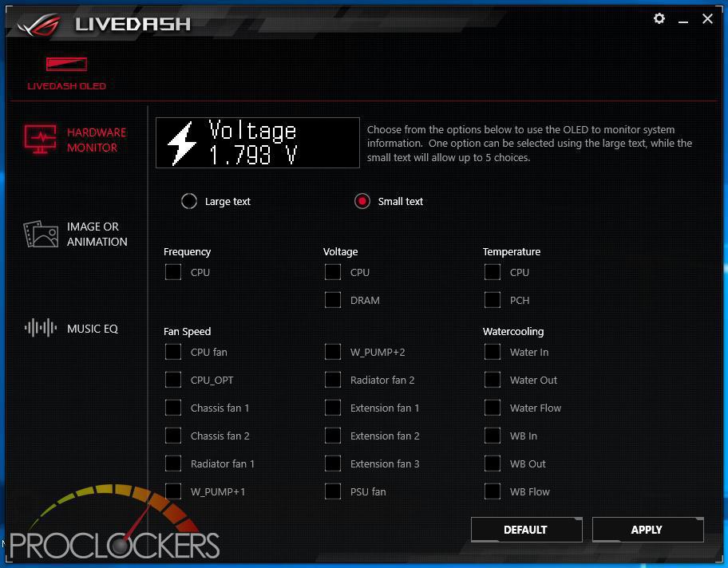Open the settings gear icon
The width and height of the screenshot is (728, 568).
[x=659, y=18]
